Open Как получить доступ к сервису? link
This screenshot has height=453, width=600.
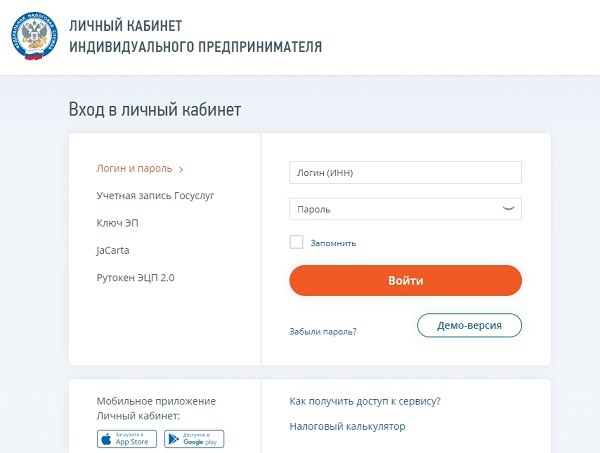(365, 401)
